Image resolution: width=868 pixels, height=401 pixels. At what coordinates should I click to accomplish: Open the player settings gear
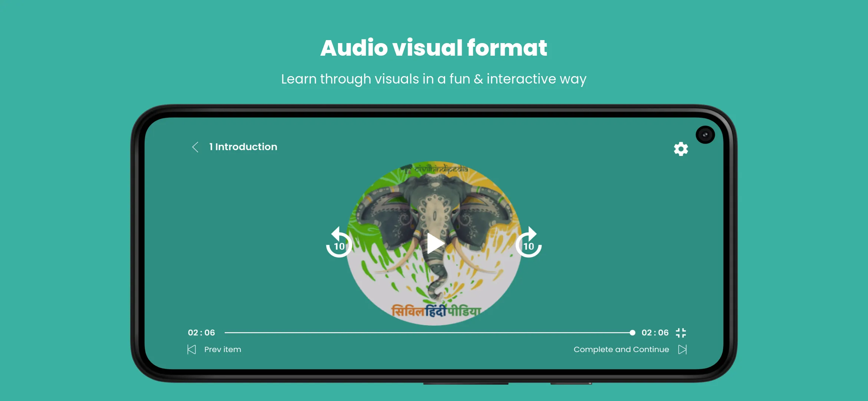click(x=681, y=149)
